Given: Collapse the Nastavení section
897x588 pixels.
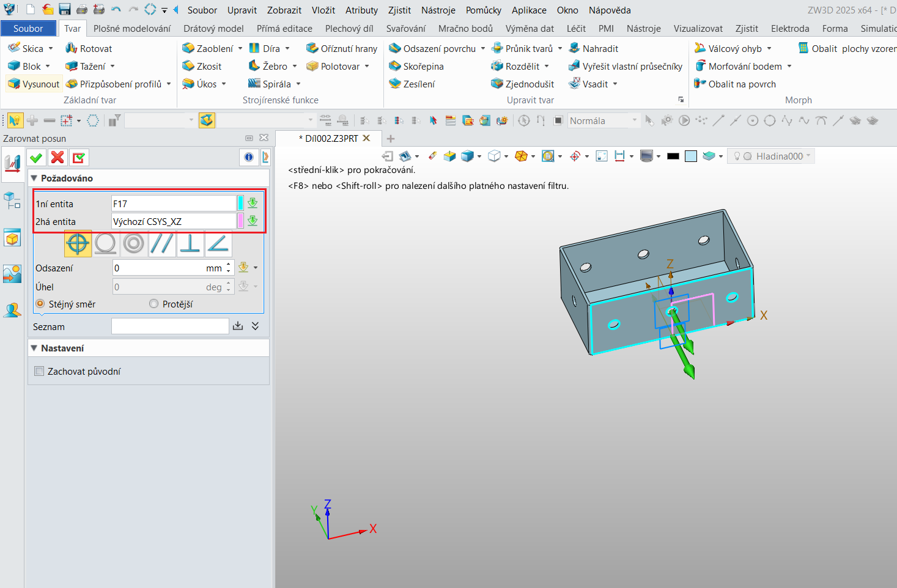Looking at the screenshot, I should coord(34,348).
